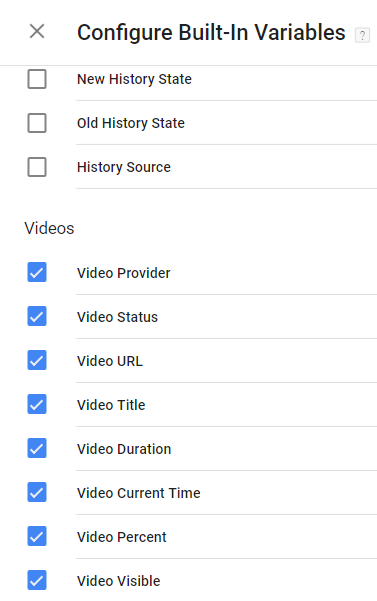Deselect the Video Title checkbox
This screenshot has height=601, width=377.
tap(37, 404)
